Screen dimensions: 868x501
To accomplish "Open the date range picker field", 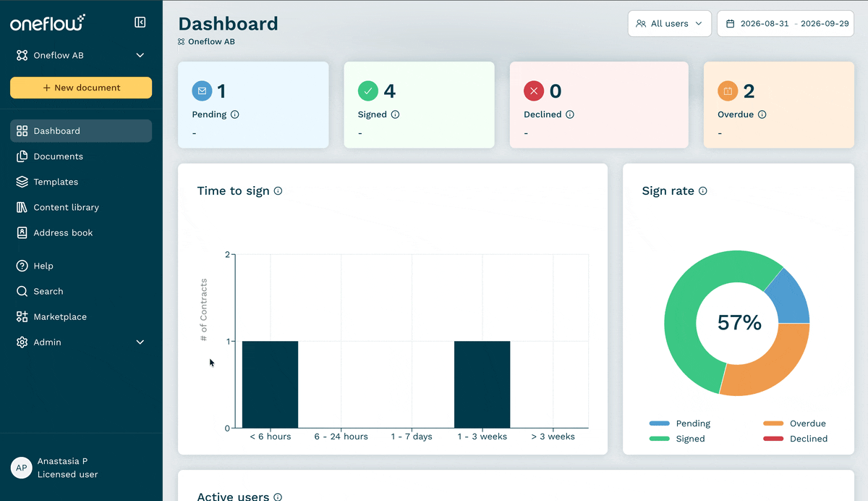I will pyautogui.click(x=786, y=24).
